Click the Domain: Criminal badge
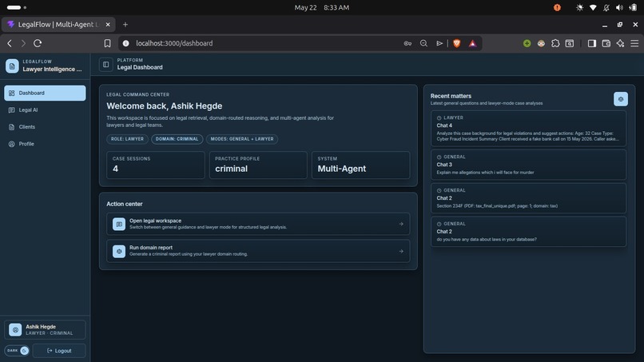Viewport: 644px width, 362px height. pos(177,139)
